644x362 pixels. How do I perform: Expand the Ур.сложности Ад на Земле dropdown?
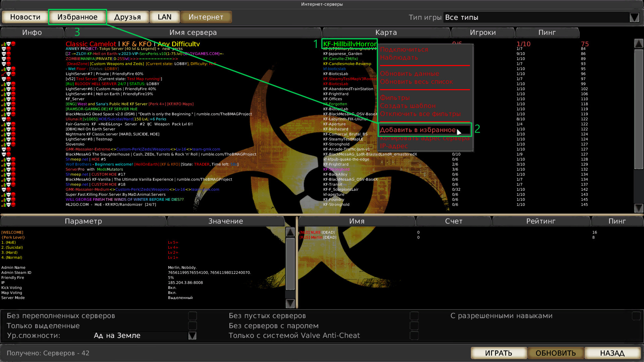click(x=193, y=336)
